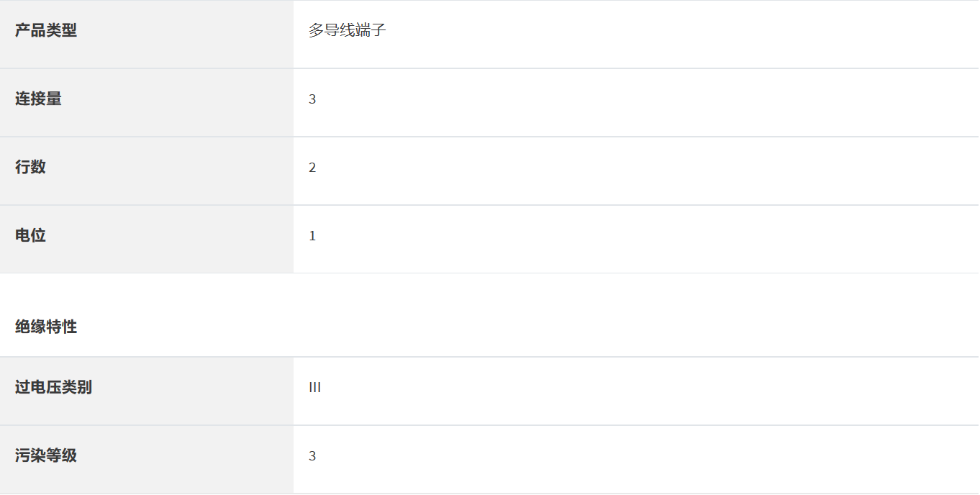The height and width of the screenshot is (495, 980).
Task: Click the III value for 过电压类别
Action: (314, 388)
